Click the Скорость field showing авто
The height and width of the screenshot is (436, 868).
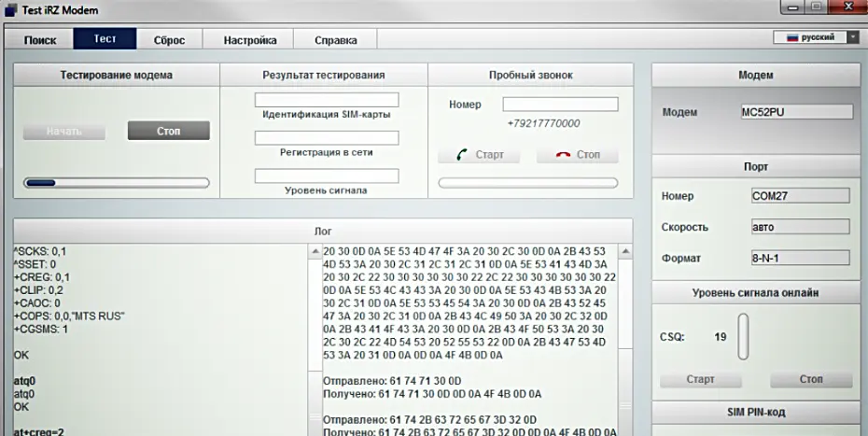(801, 227)
